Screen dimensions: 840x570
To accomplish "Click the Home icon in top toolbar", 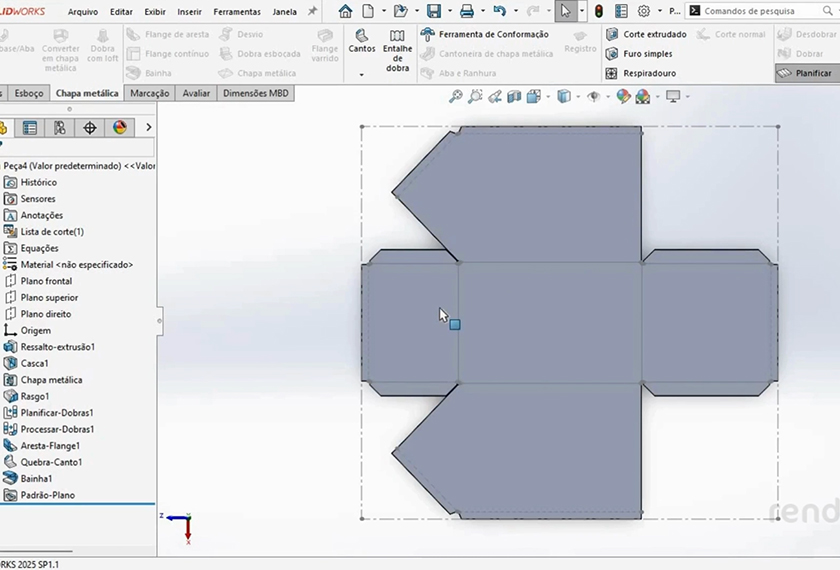I will [345, 11].
